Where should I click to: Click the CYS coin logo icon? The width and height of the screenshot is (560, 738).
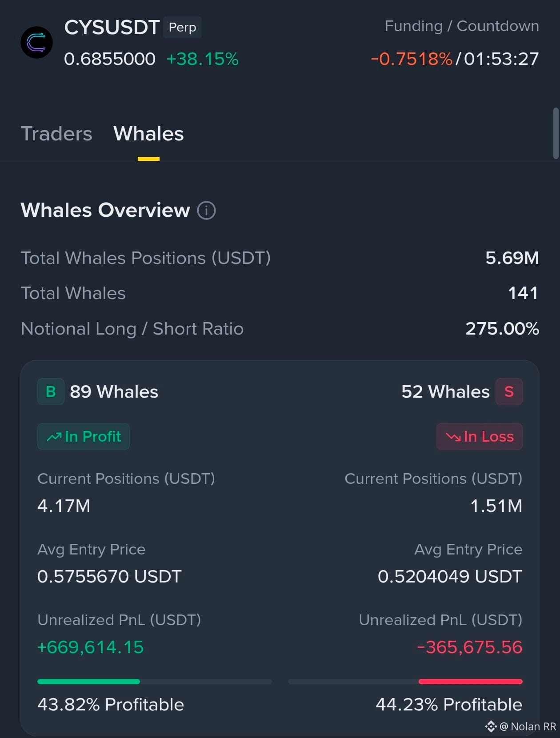pyautogui.click(x=37, y=43)
